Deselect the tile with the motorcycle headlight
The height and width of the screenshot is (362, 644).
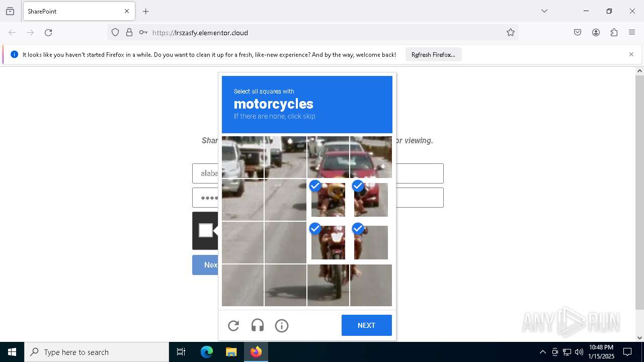coord(328,242)
